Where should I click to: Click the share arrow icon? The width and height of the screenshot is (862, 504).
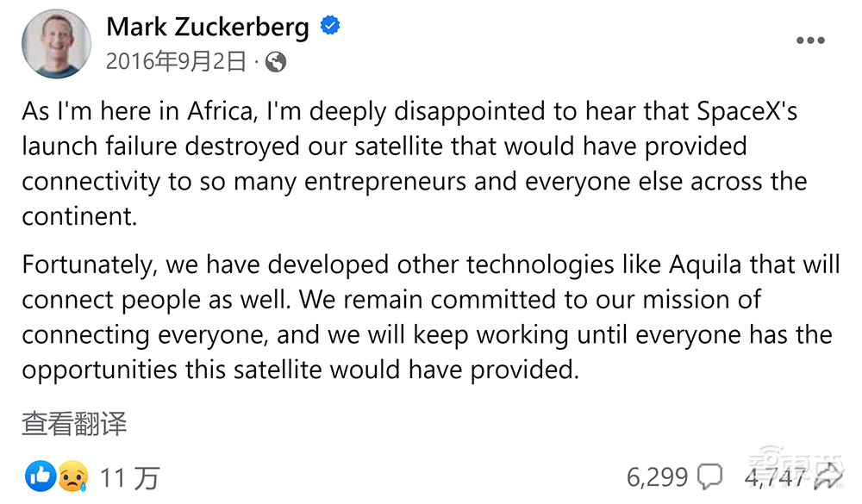828,476
